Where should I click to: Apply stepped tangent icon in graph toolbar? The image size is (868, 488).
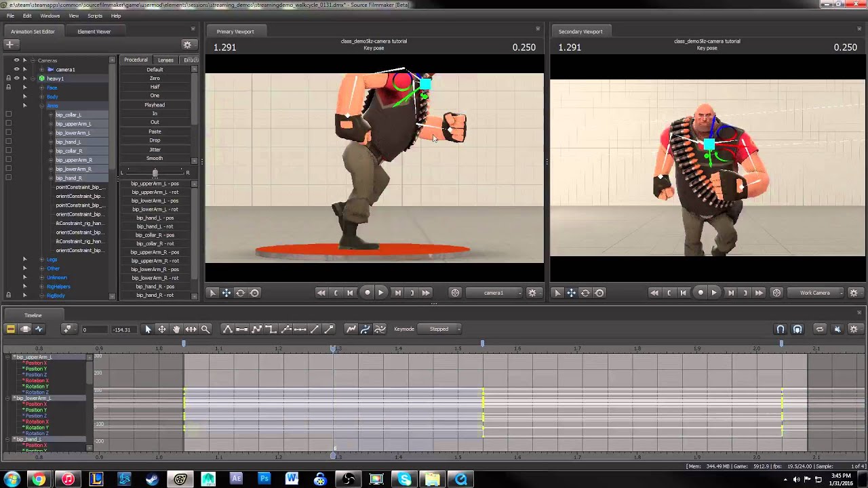point(271,329)
